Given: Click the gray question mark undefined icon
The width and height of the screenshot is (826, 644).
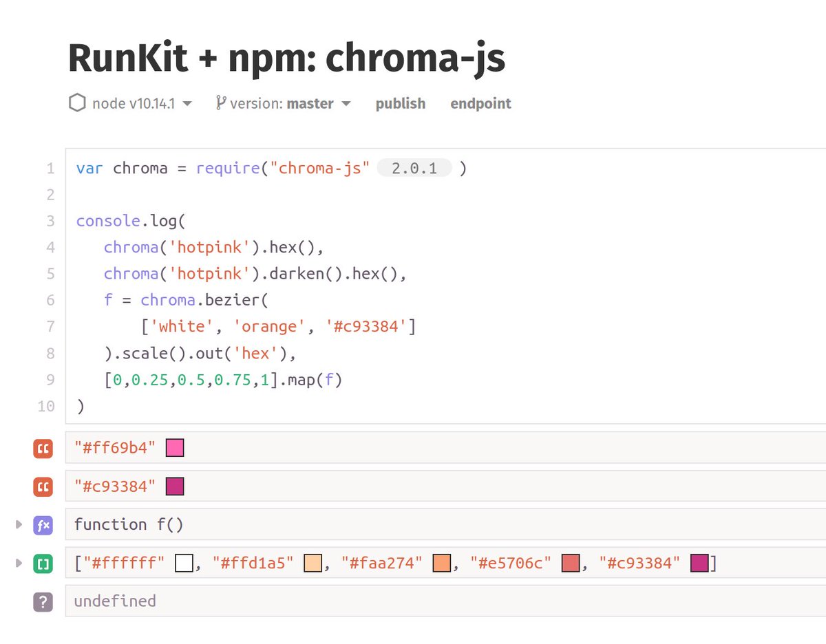Looking at the screenshot, I should (x=43, y=602).
